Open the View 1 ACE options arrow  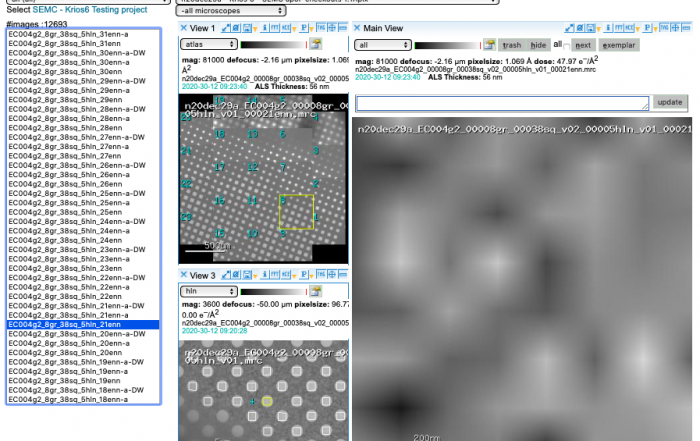pos(294,29)
